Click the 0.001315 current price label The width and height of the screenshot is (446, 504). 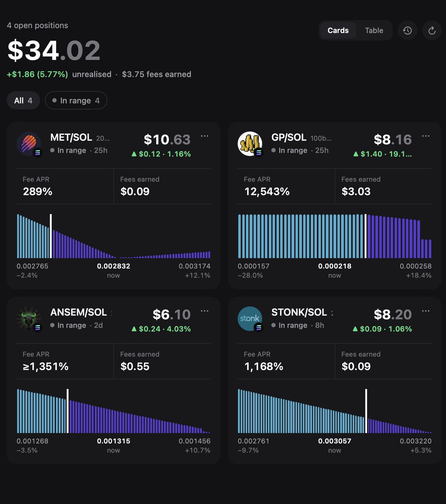[x=113, y=441]
